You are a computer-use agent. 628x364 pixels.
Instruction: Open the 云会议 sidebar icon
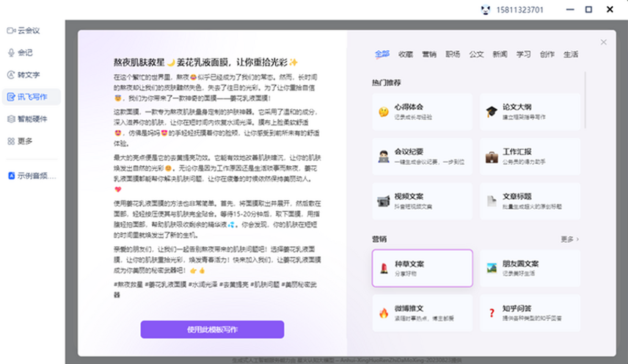coord(11,30)
